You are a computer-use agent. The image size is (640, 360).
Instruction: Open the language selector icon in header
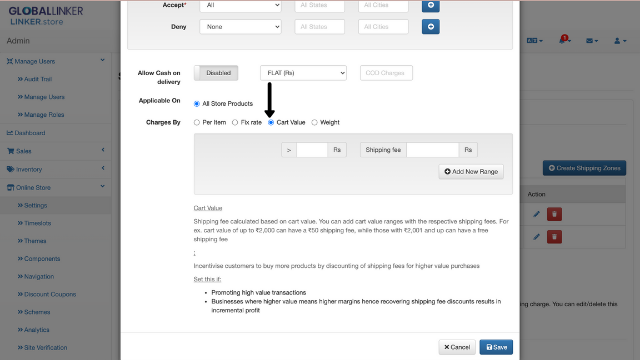click(x=534, y=40)
